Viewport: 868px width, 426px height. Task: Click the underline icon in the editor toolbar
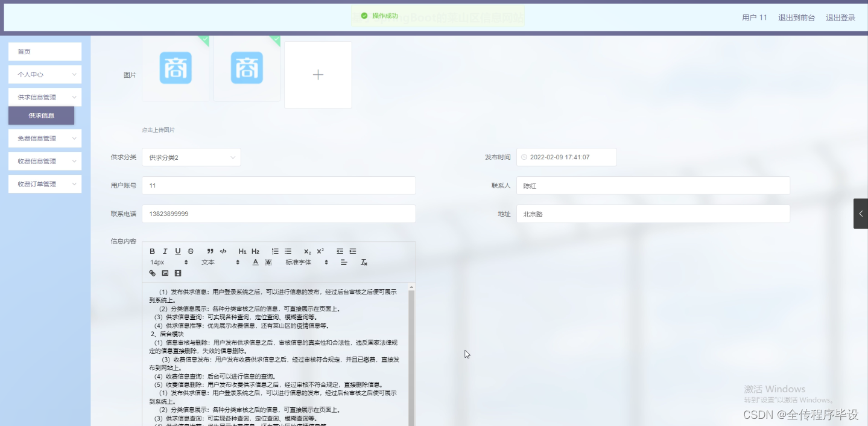[x=177, y=252]
